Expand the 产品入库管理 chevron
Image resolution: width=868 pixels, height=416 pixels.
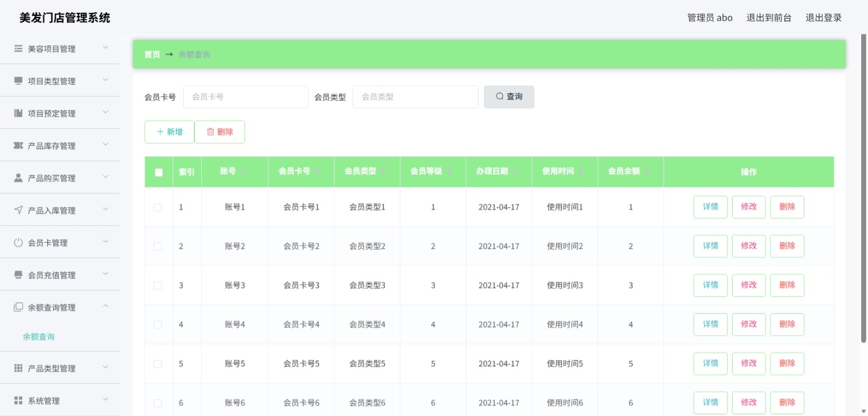(105, 209)
